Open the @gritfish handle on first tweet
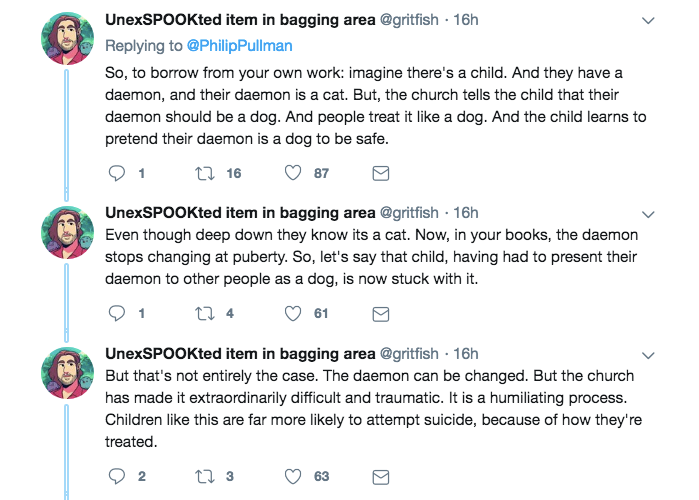The image size is (699, 500). coord(408,19)
